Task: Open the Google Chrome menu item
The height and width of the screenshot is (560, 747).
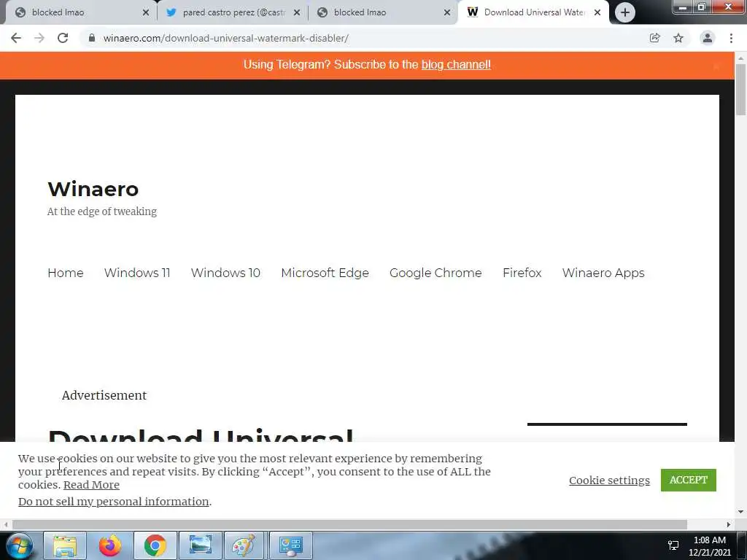Action: [x=436, y=273]
